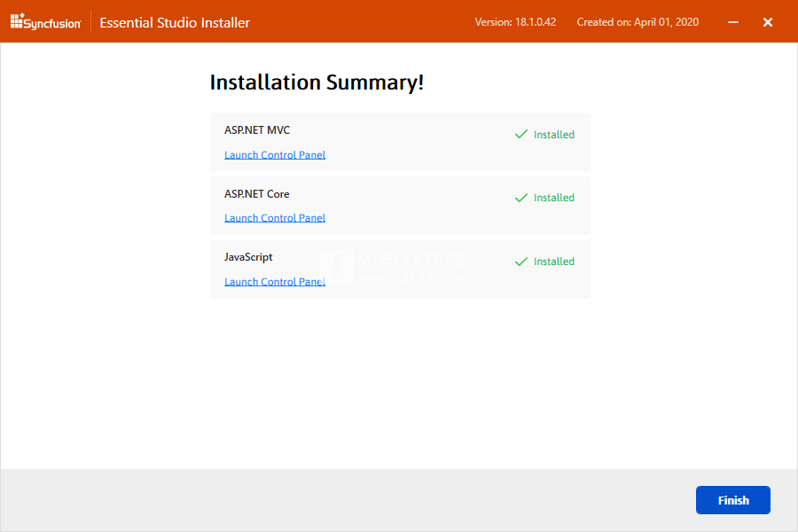798x532 pixels.
Task: Click the "ASP.NET MVC" product name
Action: tap(257, 130)
